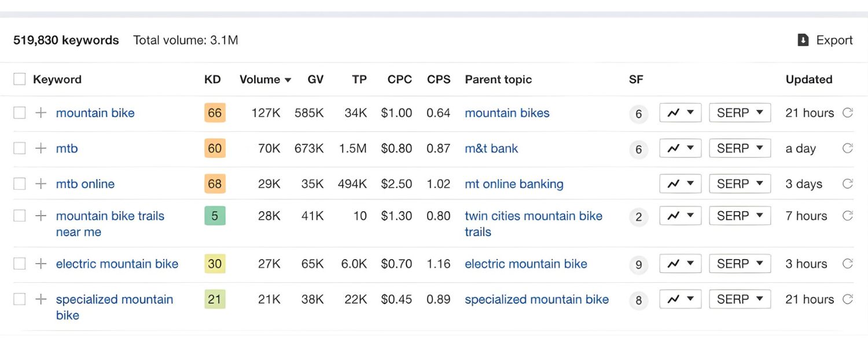The height and width of the screenshot is (347, 868).
Task: Visit parent topic "m&t bank"
Action: click(x=491, y=148)
